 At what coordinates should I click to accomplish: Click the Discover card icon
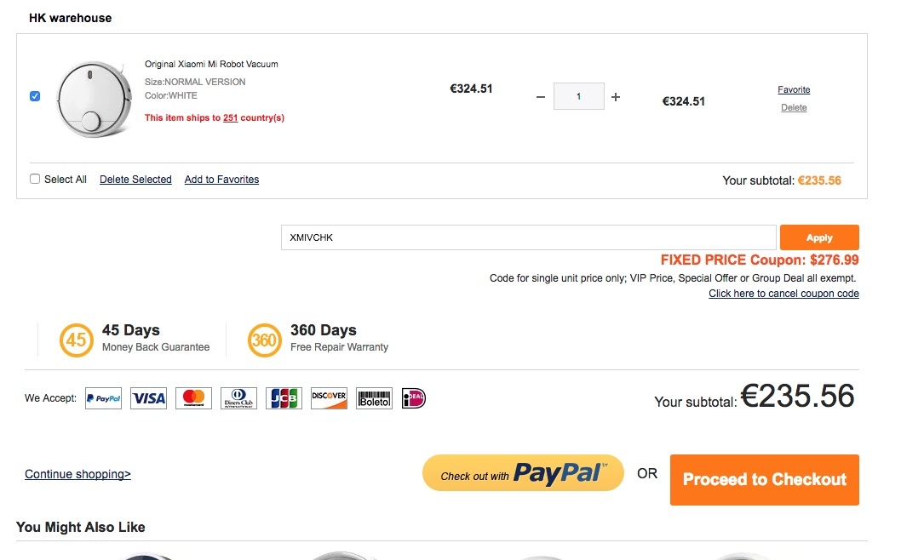(x=329, y=398)
